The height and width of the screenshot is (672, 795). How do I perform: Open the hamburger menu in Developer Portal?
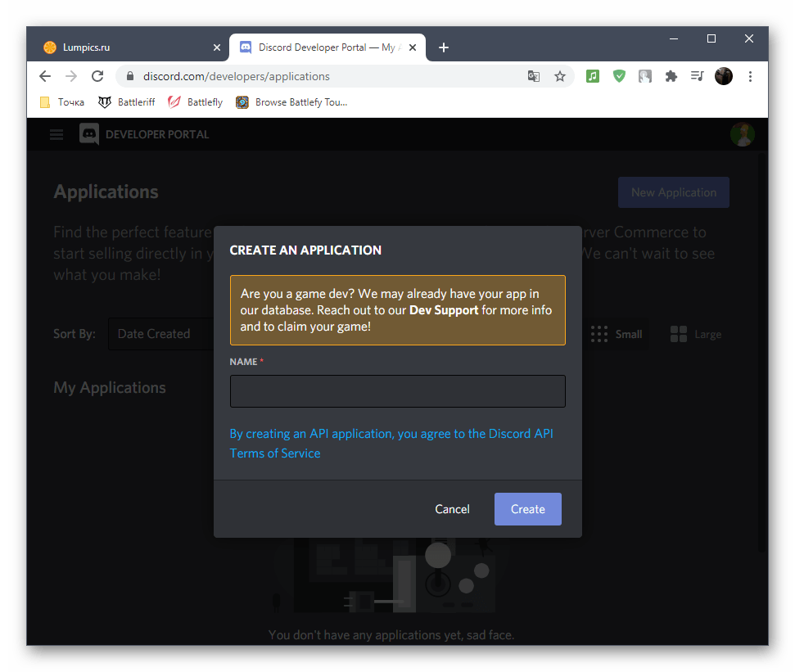point(56,134)
